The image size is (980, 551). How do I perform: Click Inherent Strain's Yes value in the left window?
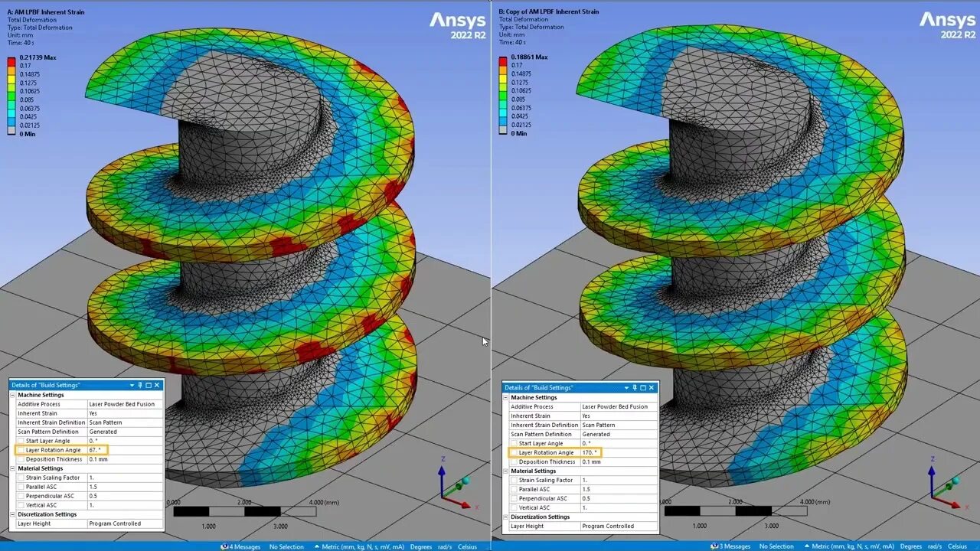tap(125, 413)
